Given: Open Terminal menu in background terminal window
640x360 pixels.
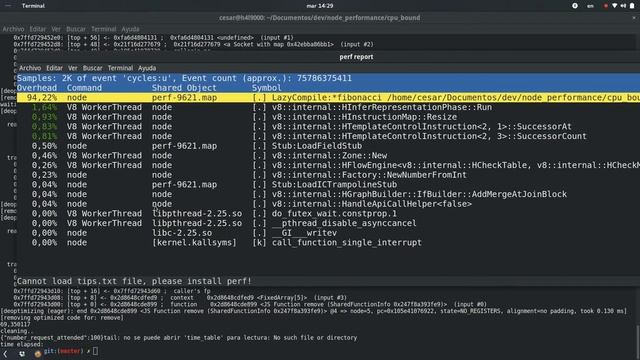Looking at the screenshot, I should (x=103, y=29).
